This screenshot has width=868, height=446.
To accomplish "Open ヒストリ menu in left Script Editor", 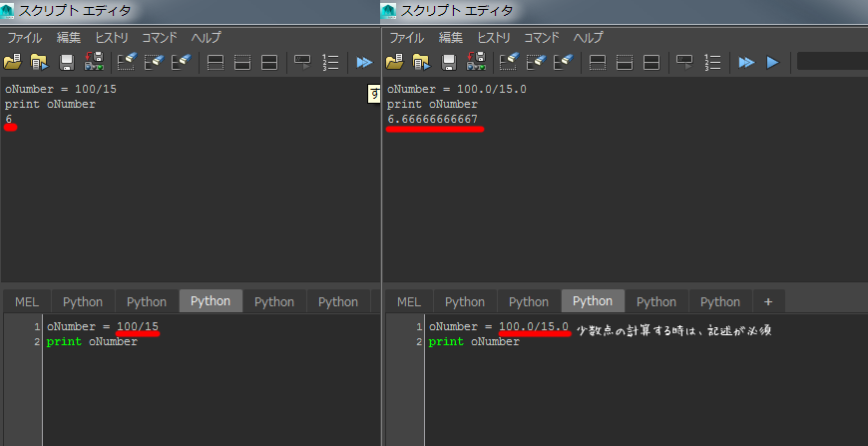I will point(112,38).
